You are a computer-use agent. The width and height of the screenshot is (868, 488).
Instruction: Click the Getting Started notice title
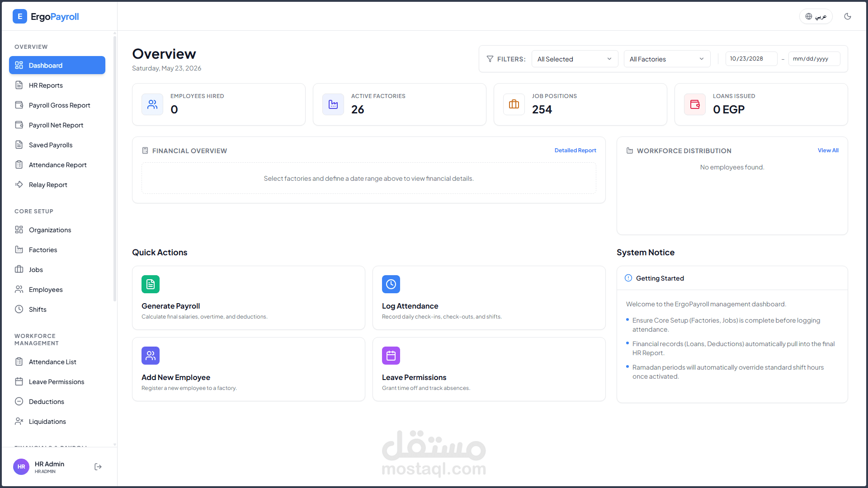(660, 278)
